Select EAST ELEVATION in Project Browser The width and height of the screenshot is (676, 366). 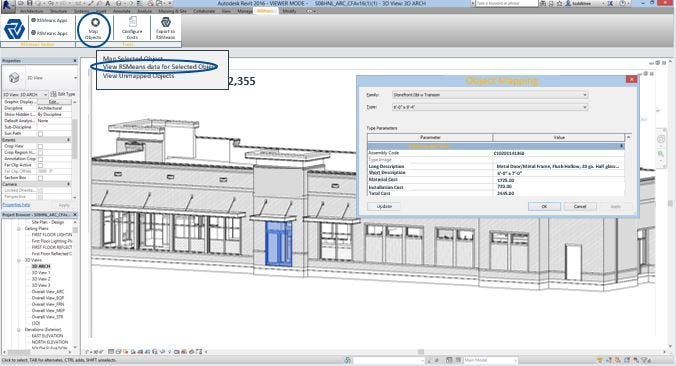point(47,336)
